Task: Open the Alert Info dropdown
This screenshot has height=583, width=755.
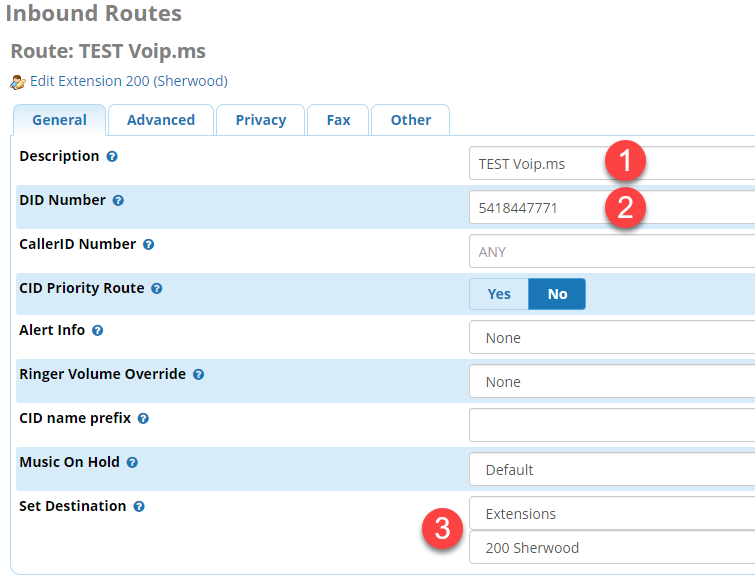Action: 612,337
